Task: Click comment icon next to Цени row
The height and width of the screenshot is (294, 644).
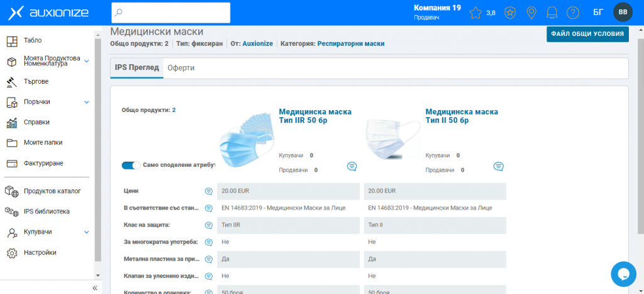Action: coord(208,191)
